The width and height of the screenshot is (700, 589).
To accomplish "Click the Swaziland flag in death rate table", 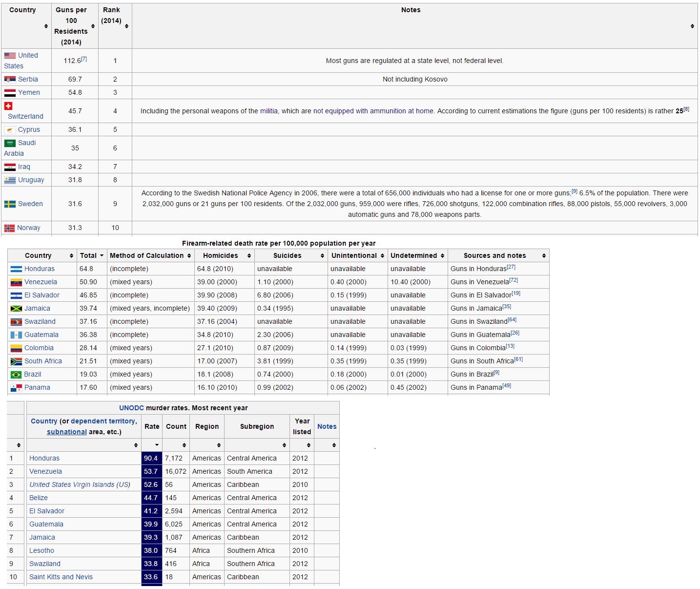I will (16, 322).
